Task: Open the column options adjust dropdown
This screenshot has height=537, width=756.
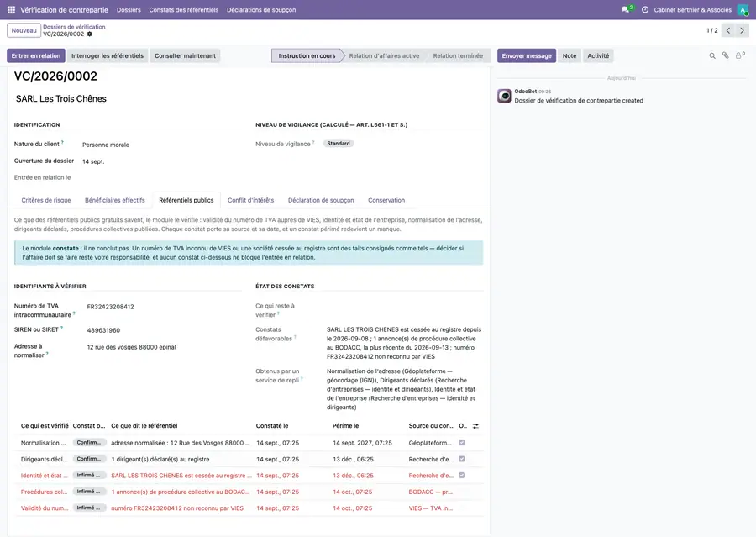Action: (x=476, y=426)
